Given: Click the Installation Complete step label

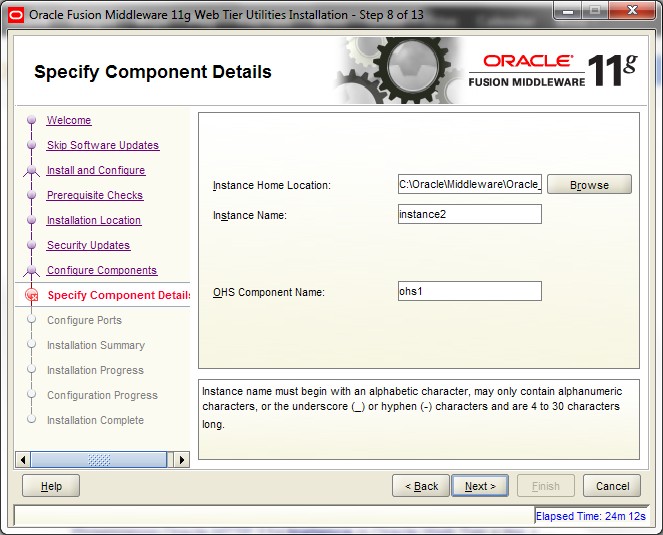Looking at the screenshot, I should (95, 420).
